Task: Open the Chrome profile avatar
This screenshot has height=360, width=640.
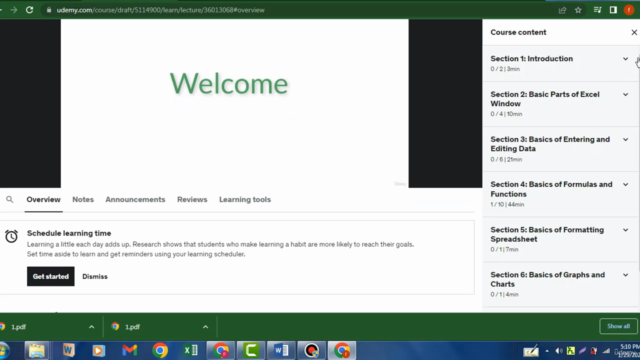Action: point(629,10)
